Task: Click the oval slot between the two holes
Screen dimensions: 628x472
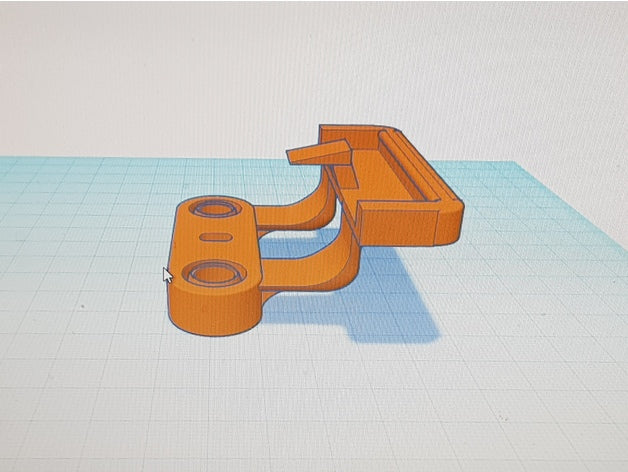Action: (x=216, y=237)
